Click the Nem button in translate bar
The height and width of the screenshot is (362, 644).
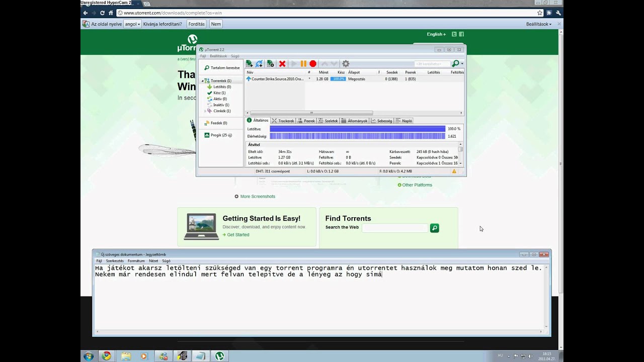pos(216,24)
